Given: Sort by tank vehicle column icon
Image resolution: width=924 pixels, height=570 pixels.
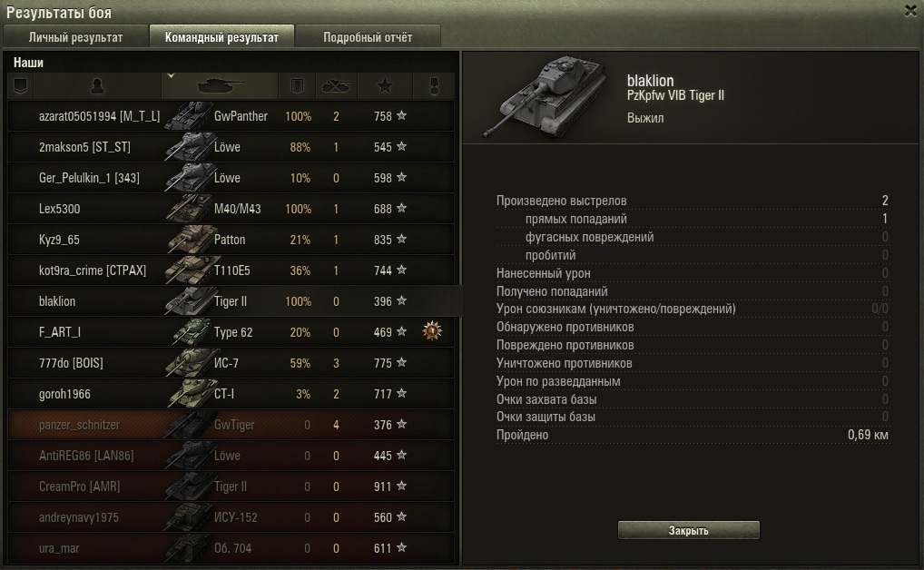Looking at the screenshot, I should [x=221, y=86].
